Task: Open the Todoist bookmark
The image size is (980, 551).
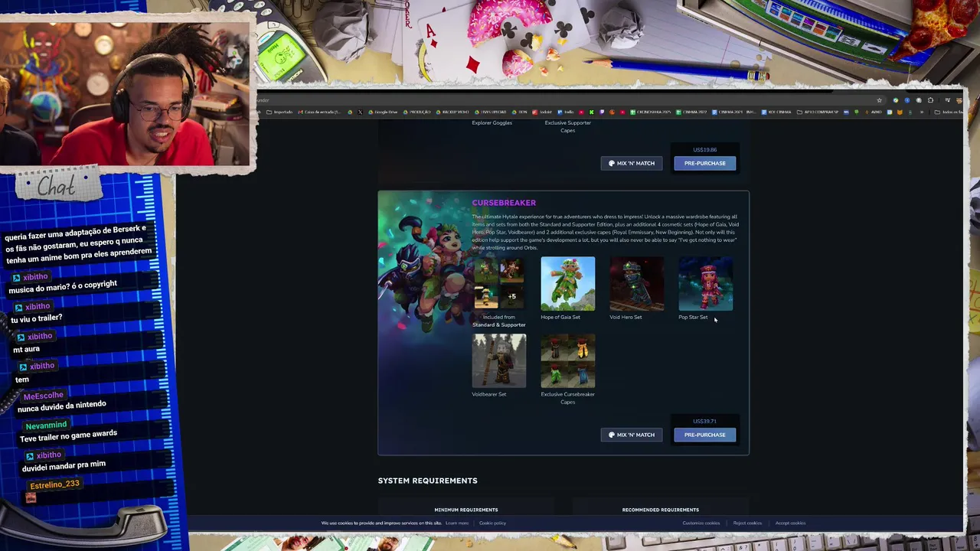Action: (542, 112)
